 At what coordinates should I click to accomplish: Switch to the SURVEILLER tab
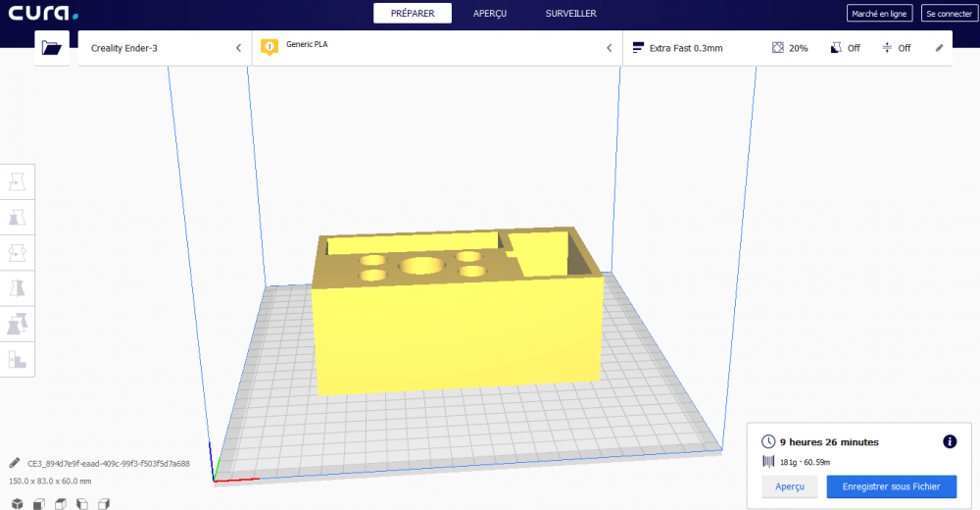tap(570, 13)
